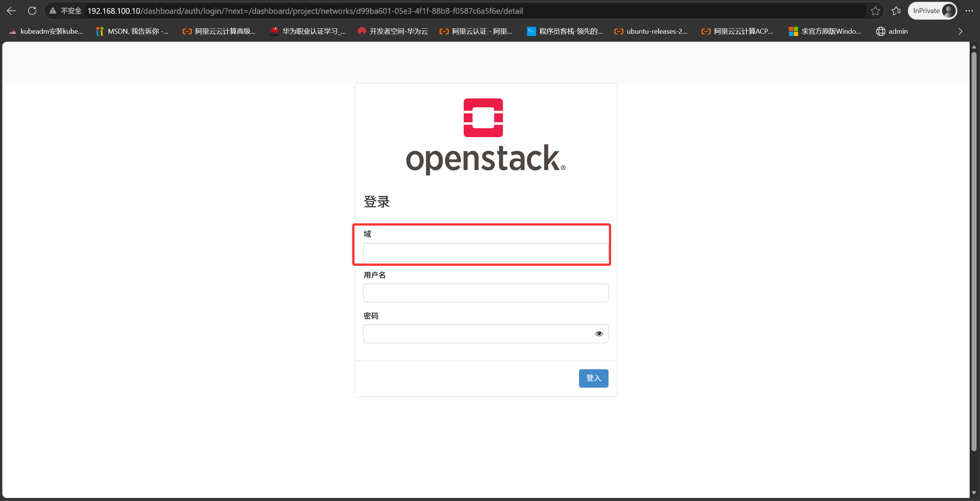Click the 登入 sign-in button

[x=594, y=378]
